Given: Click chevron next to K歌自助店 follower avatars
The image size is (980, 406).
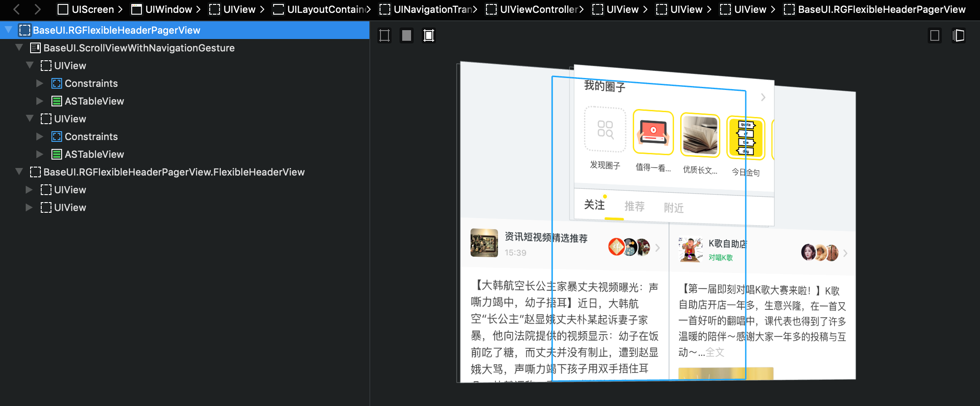Looking at the screenshot, I should click(845, 253).
